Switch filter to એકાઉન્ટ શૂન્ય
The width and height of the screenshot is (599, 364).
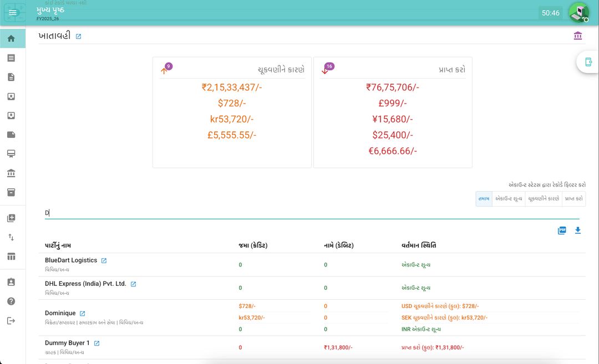(x=510, y=199)
